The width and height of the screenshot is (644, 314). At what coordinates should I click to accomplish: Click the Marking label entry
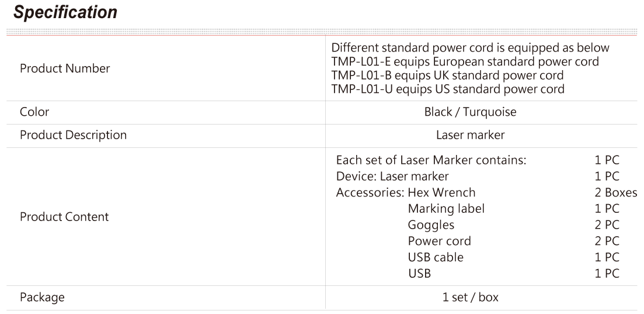[x=447, y=209]
